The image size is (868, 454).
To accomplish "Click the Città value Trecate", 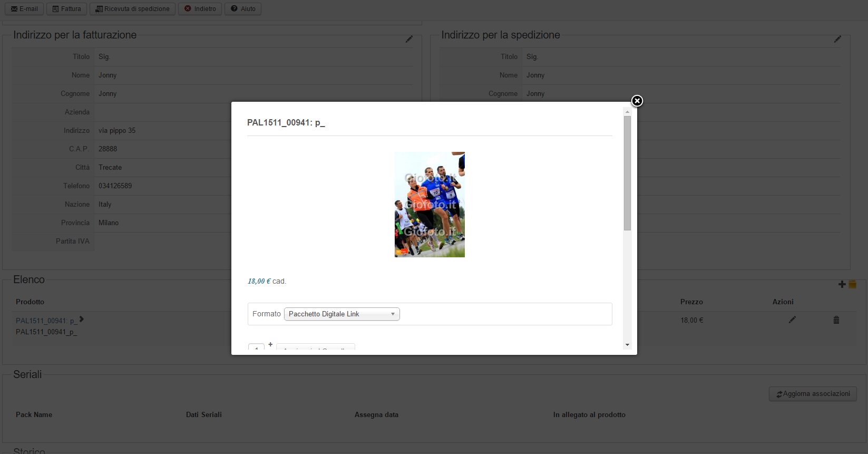I will coord(110,168).
